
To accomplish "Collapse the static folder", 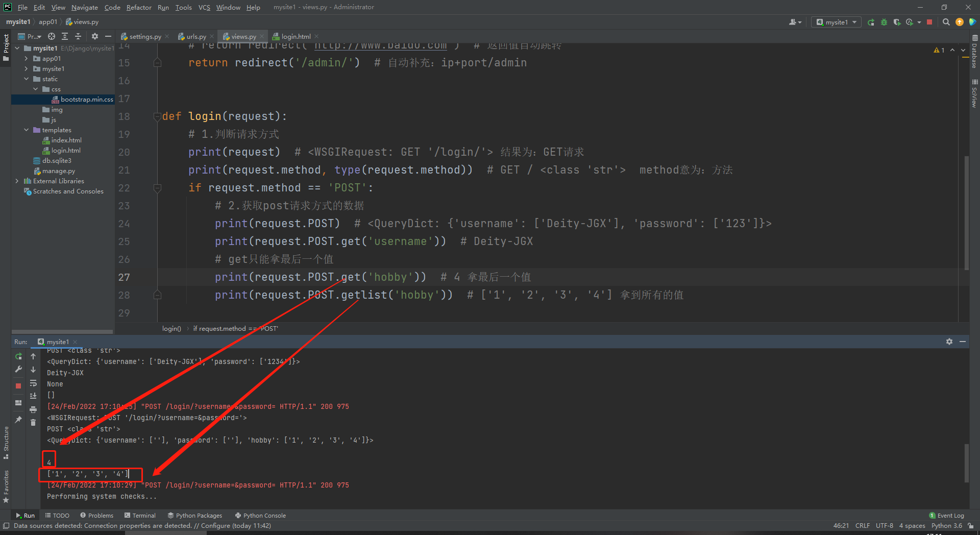I will pyautogui.click(x=26, y=79).
